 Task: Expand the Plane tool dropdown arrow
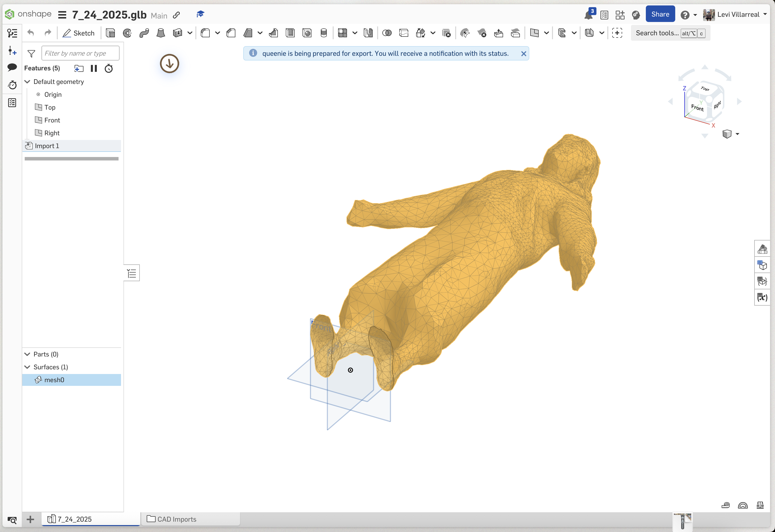(x=547, y=33)
